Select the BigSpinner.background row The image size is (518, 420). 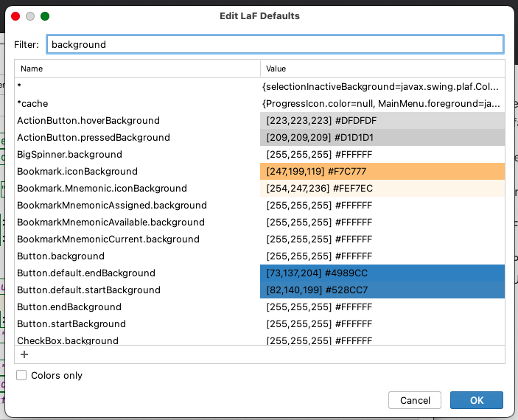(69, 155)
